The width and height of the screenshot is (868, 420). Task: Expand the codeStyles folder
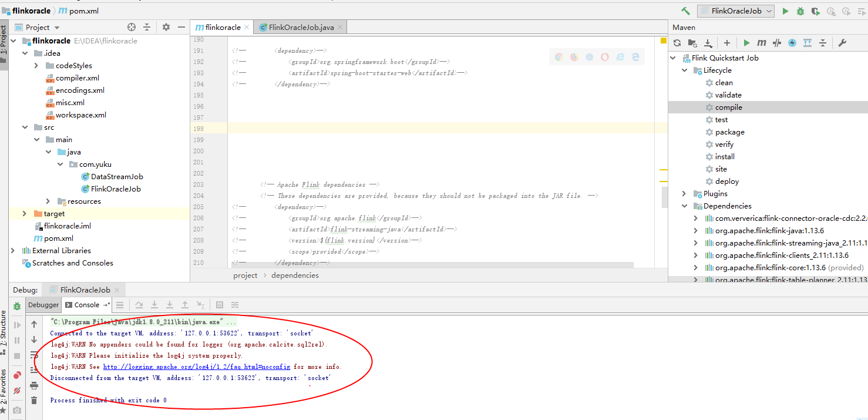(36, 66)
